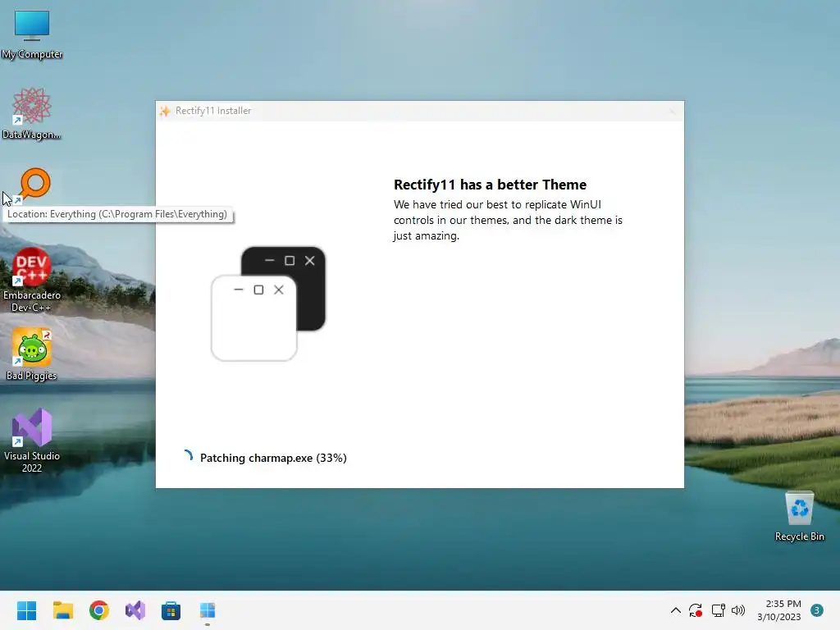Viewport: 840px width, 630px height.
Task: Open the notification badge showing 3
Action: [x=817, y=610]
